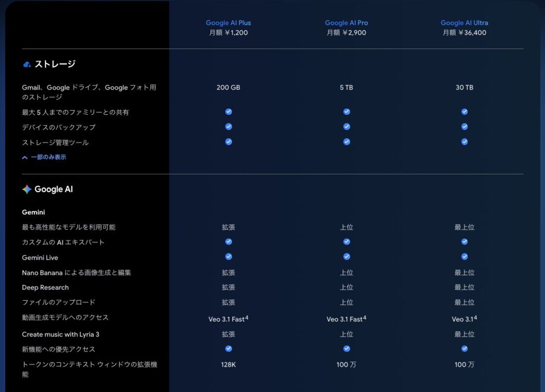Open the Google AI Ultra plan link
Viewport: 545px width, 392px height.
pyautogui.click(x=464, y=22)
